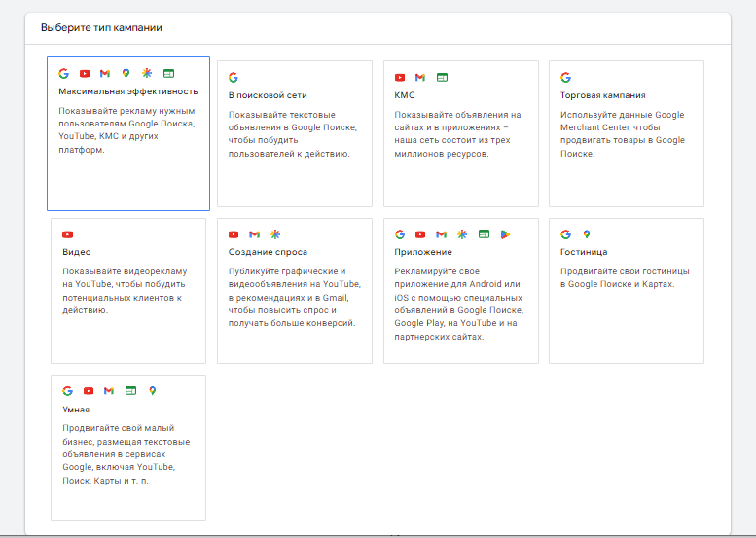The image size is (756, 538).
Task: Click description starting Публикуйте графические
Action: click(x=294, y=297)
